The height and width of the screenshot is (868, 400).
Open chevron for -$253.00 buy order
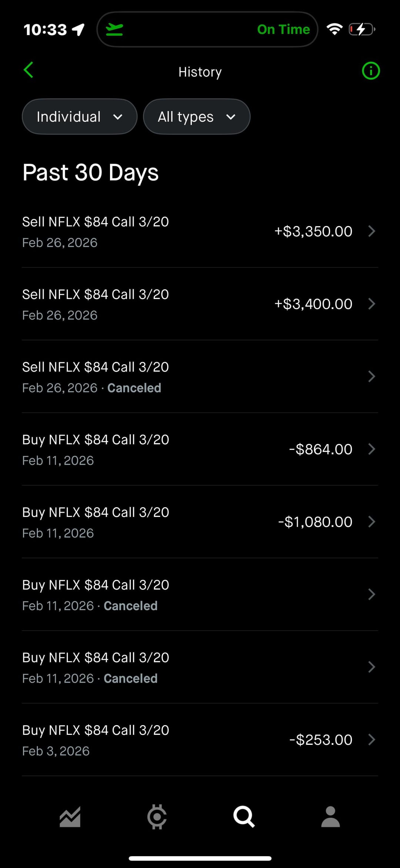click(x=371, y=740)
